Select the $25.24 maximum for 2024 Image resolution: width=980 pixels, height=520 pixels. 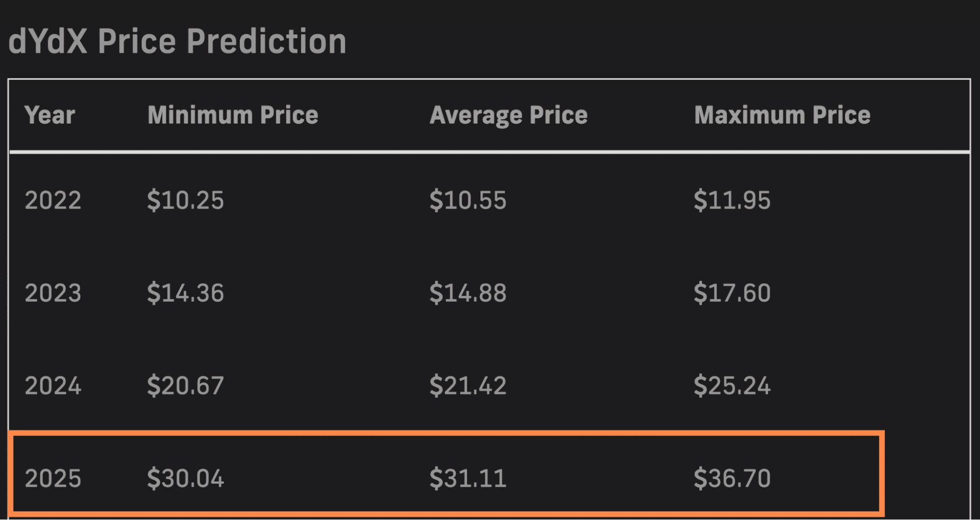(x=732, y=386)
